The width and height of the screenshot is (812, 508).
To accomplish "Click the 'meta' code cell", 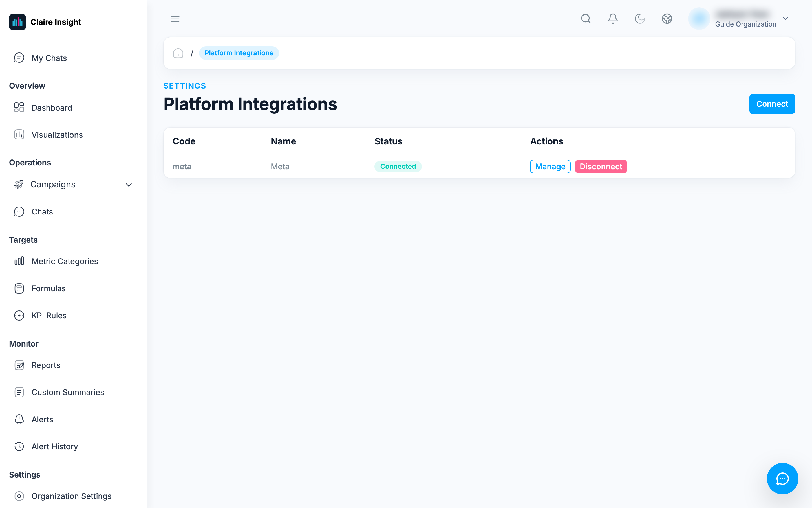I will pos(182,167).
